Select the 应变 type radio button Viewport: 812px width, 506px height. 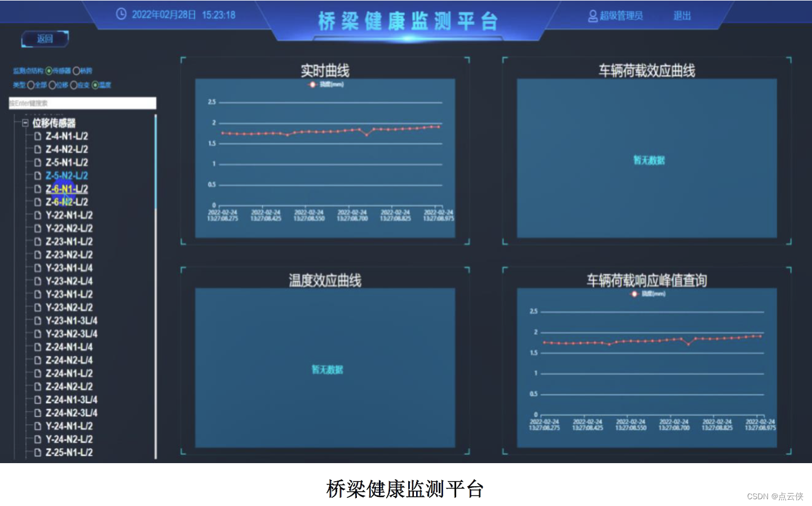(x=73, y=85)
